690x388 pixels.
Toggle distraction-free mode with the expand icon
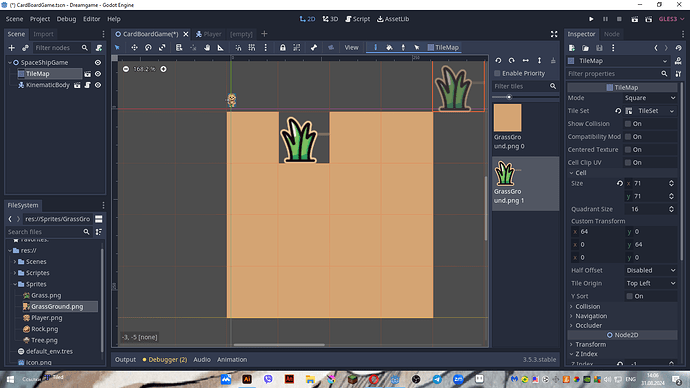(x=554, y=34)
